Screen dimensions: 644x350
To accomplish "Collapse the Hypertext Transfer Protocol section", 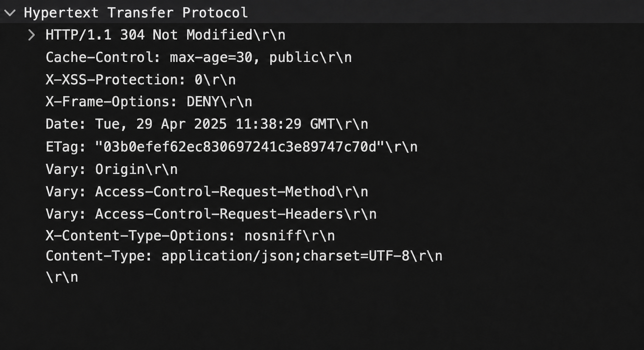I will (x=10, y=13).
